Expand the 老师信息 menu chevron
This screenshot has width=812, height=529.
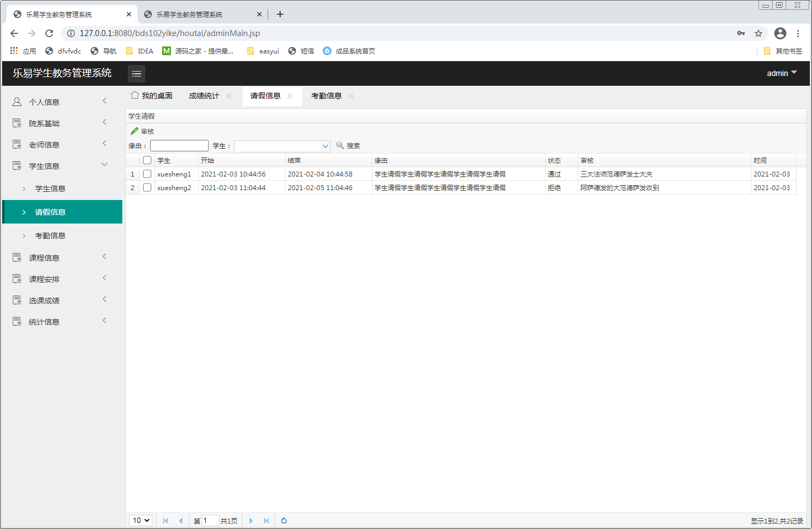tap(105, 143)
